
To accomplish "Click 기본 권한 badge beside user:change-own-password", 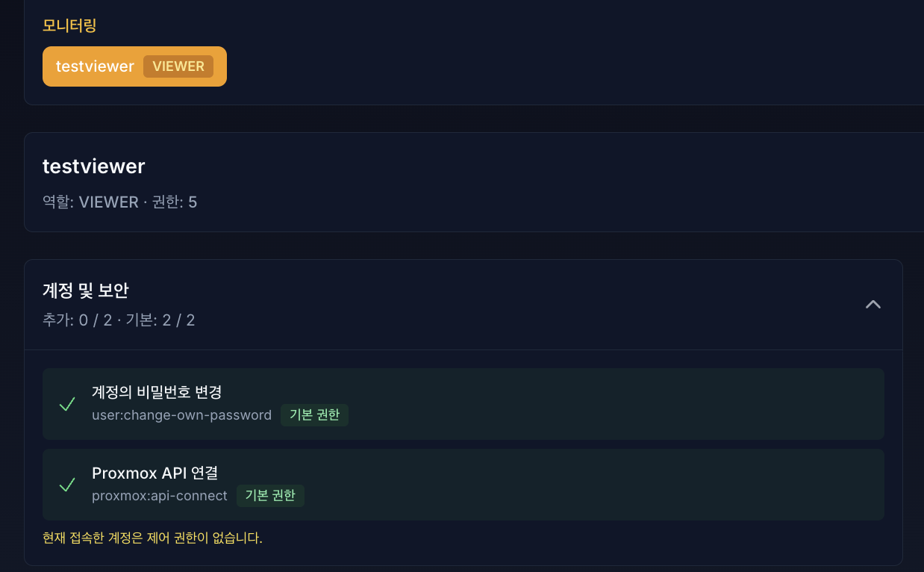I will coord(314,415).
